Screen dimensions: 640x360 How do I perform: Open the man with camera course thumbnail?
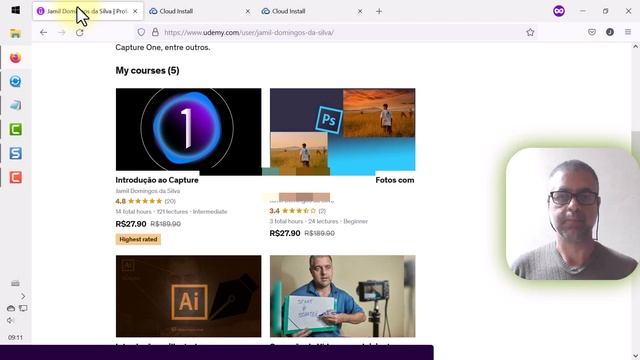point(342,296)
